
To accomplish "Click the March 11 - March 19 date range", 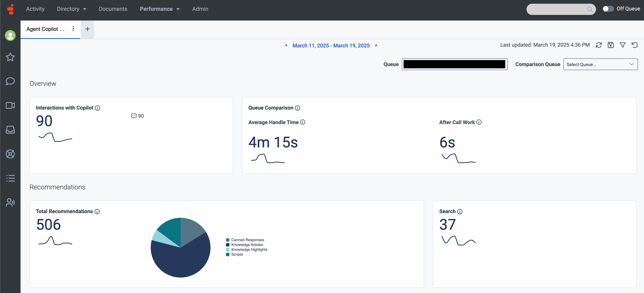I will click(331, 46).
